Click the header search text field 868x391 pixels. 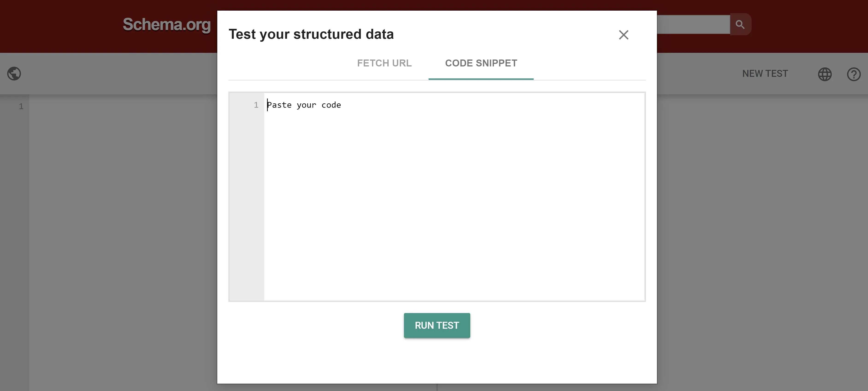coord(693,24)
